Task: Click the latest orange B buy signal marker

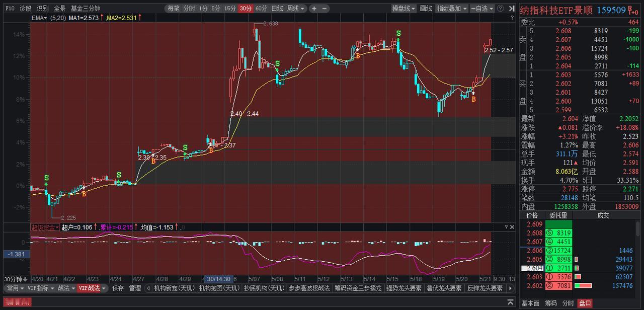Action: (473, 99)
